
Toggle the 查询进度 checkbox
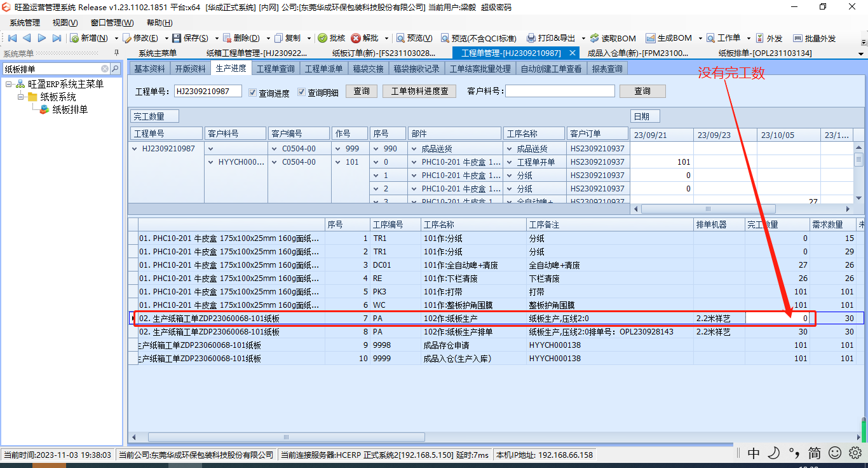pos(252,92)
